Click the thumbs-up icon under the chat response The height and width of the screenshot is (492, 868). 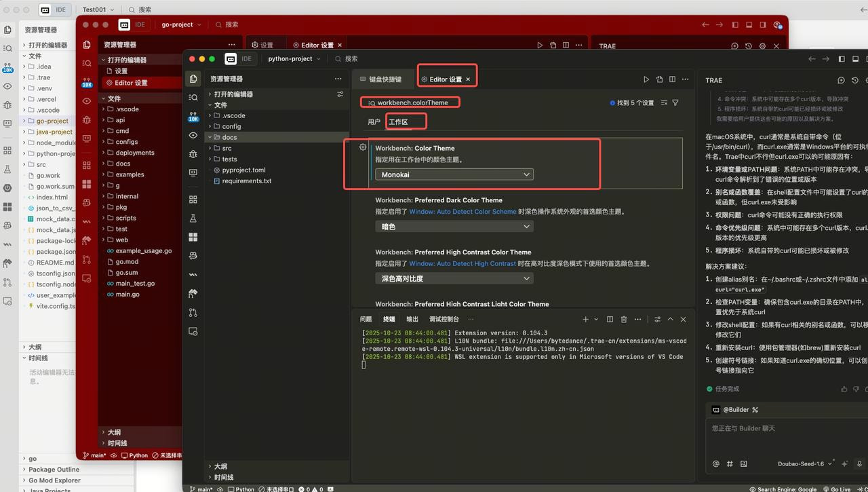click(844, 389)
